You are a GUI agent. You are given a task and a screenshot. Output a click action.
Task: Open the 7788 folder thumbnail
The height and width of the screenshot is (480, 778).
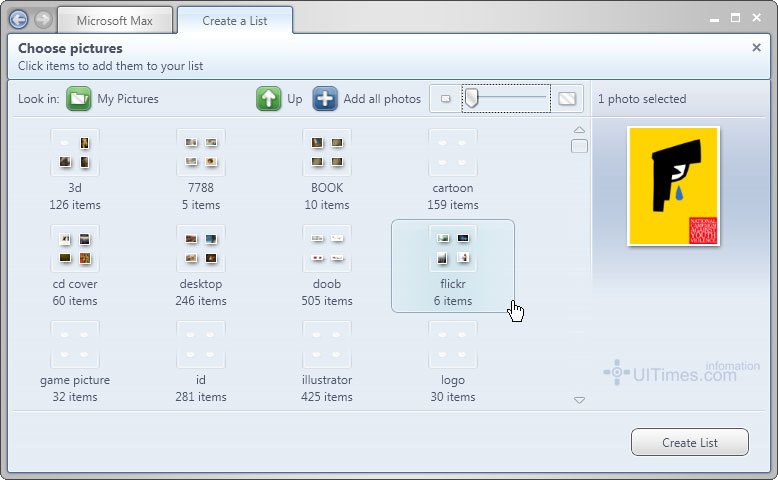pos(201,152)
